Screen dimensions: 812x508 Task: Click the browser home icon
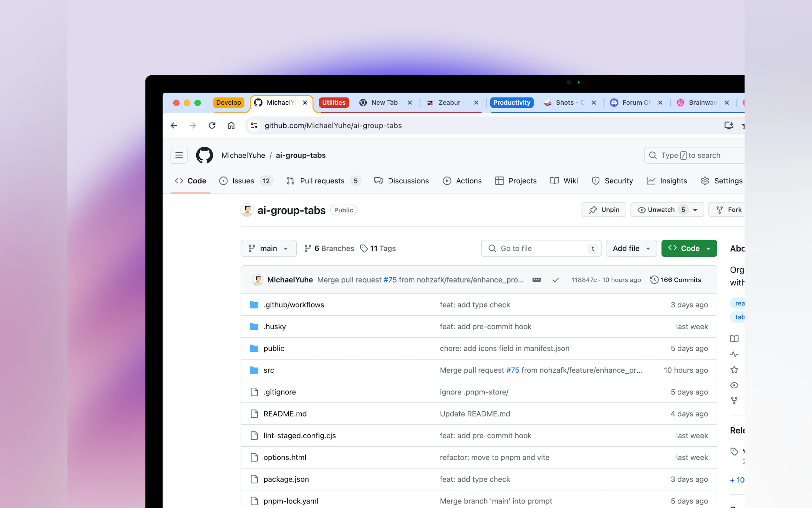[231, 125]
